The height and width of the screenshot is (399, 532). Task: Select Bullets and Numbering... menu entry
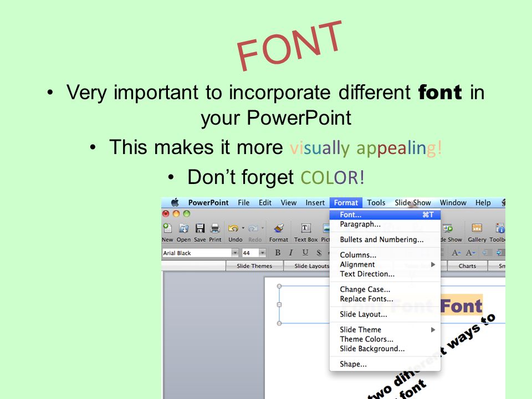point(385,239)
